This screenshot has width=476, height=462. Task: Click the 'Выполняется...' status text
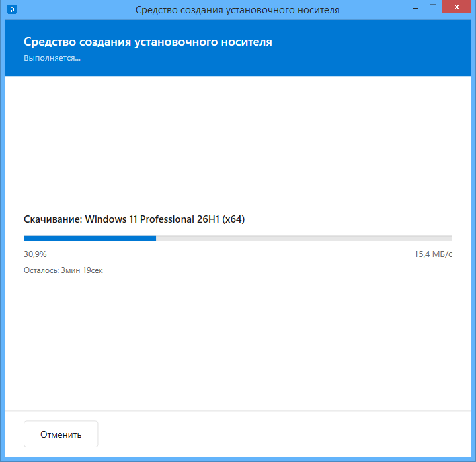(x=52, y=58)
